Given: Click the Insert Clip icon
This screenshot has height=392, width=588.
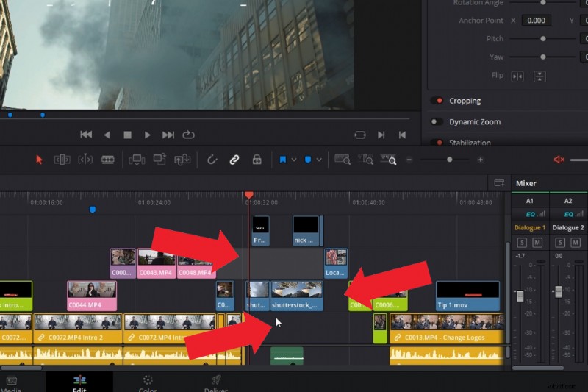Looking at the screenshot, I should coord(137,160).
